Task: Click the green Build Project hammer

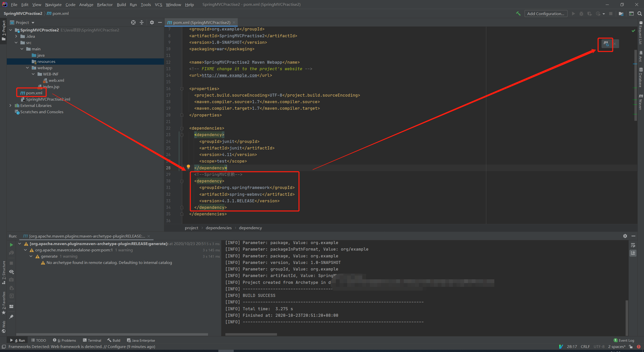Action: pos(518,14)
